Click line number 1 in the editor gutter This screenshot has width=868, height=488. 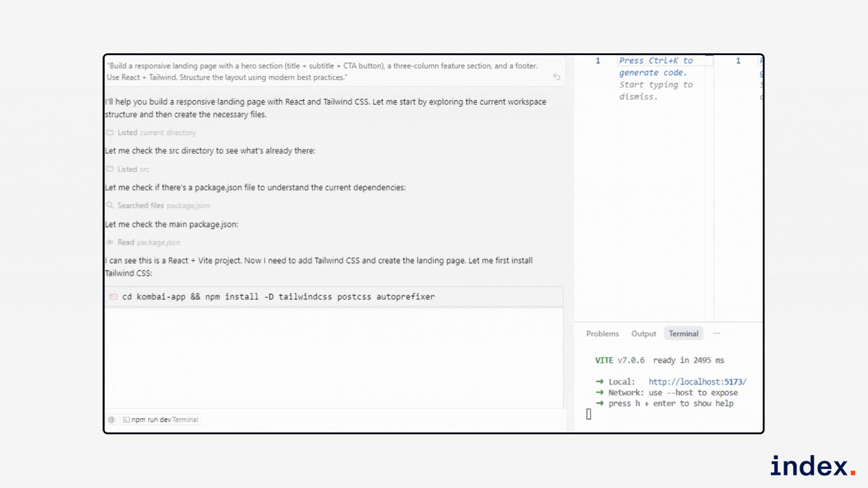598,61
